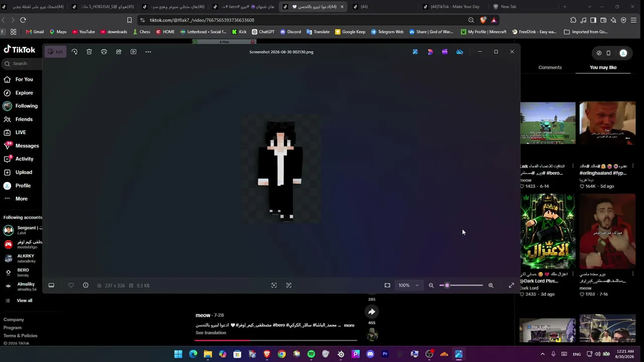Delete the screenshot with the trash icon

[89, 52]
